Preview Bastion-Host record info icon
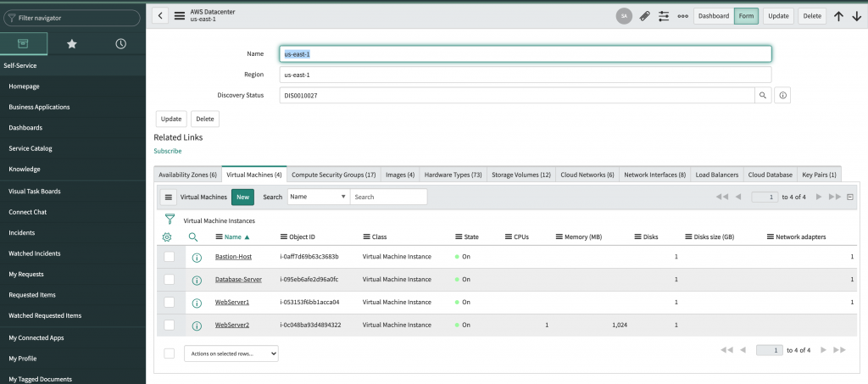The image size is (868, 384). pyautogui.click(x=196, y=258)
